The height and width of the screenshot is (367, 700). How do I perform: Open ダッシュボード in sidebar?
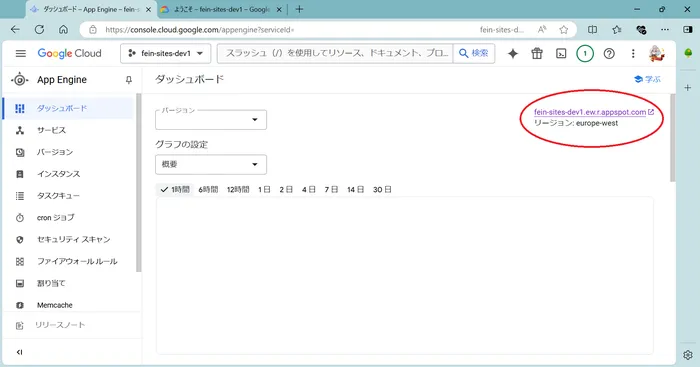click(68, 108)
